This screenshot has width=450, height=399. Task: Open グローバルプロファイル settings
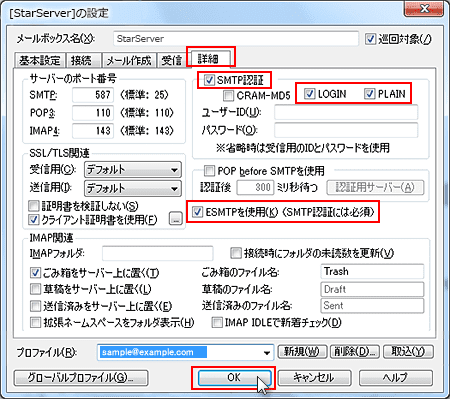pyautogui.click(x=81, y=378)
